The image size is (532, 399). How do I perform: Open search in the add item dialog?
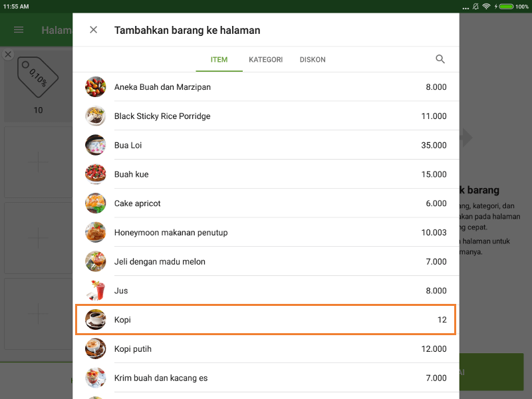point(440,59)
